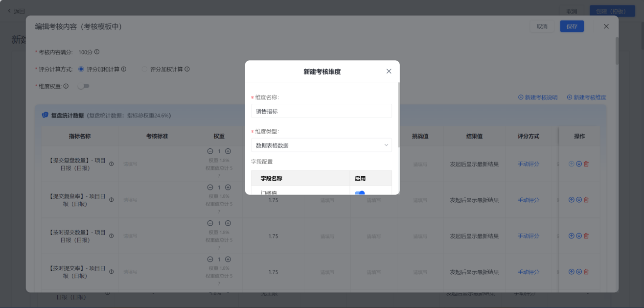Delete the 提交复盘率 row
The image size is (644, 308).
[586, 200]
